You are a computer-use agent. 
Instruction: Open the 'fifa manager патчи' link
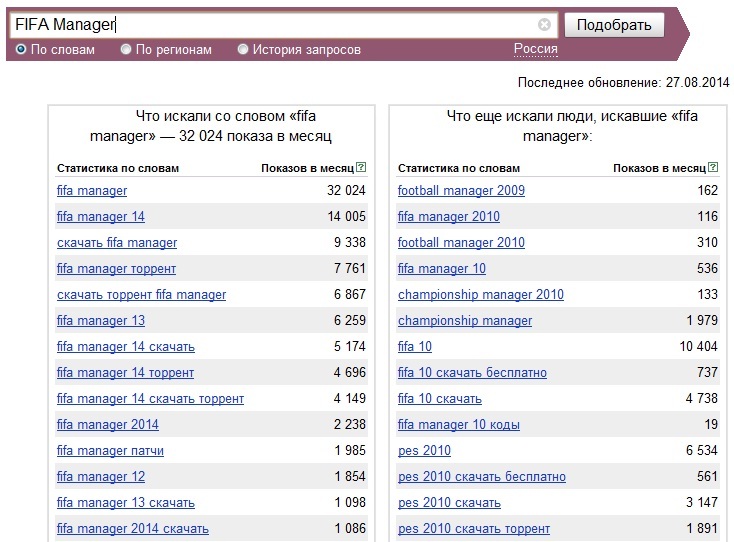tap(110, 451)
